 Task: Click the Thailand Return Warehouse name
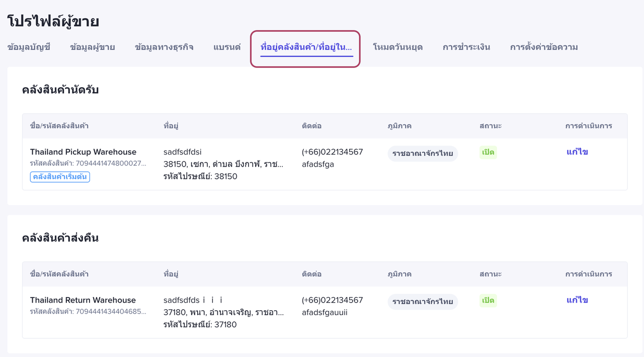point(83,300)
